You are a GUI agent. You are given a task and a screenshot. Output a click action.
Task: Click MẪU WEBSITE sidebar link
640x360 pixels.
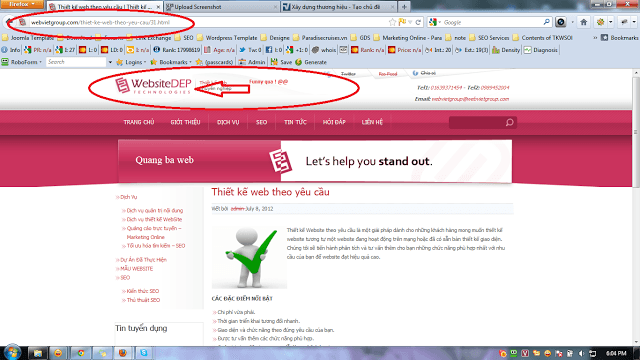point(136,269)
